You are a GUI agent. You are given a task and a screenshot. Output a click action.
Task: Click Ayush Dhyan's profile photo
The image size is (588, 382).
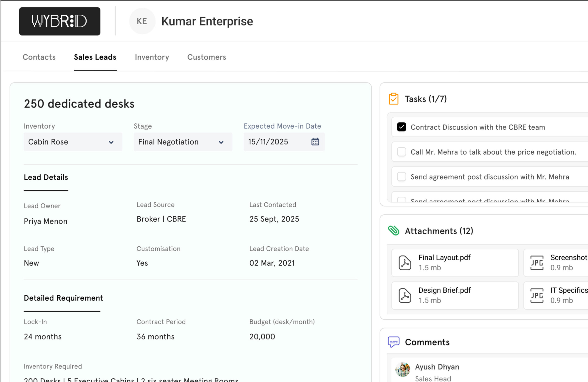403,369
